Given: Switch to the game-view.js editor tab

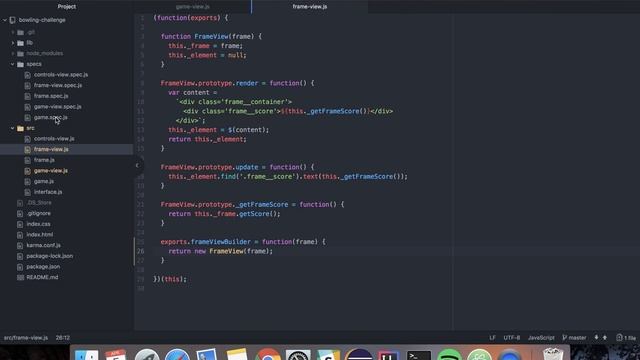Looking at the screenshot, I should 193,7.
